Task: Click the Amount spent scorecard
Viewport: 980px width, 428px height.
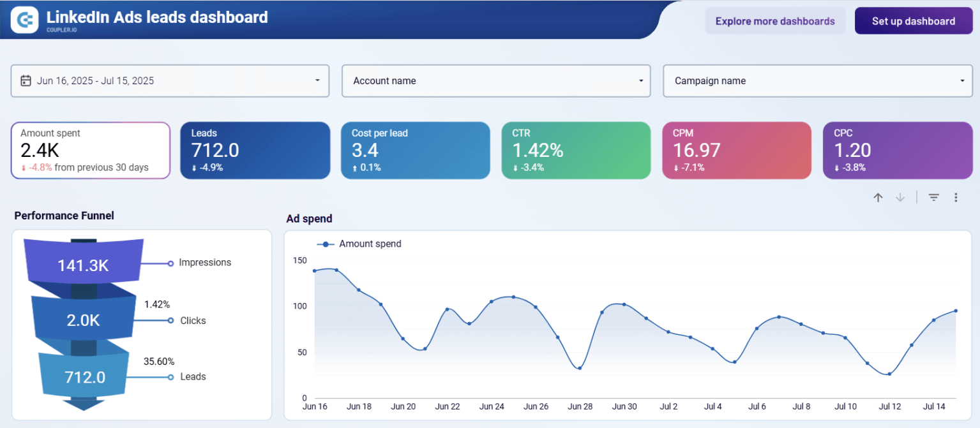Action: coord(91,151)
